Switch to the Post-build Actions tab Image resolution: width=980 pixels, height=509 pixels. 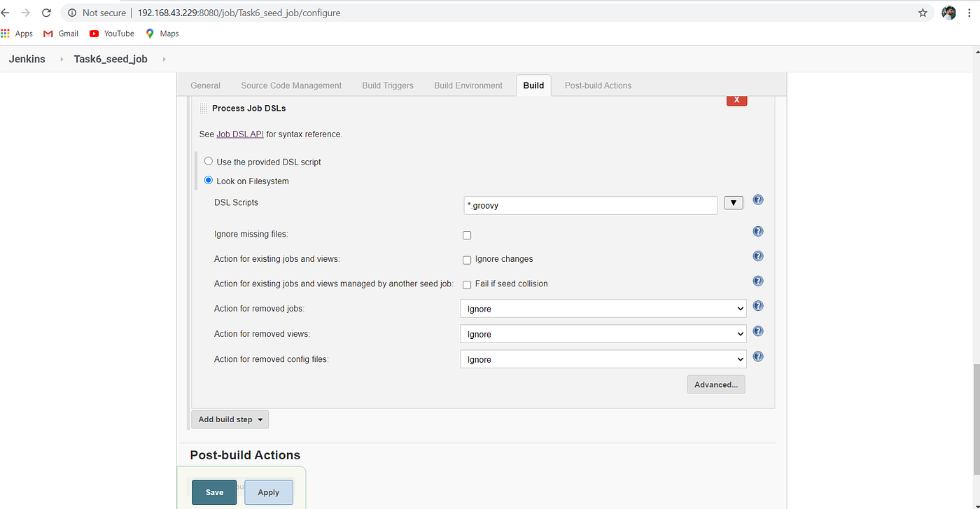[597, 85]
